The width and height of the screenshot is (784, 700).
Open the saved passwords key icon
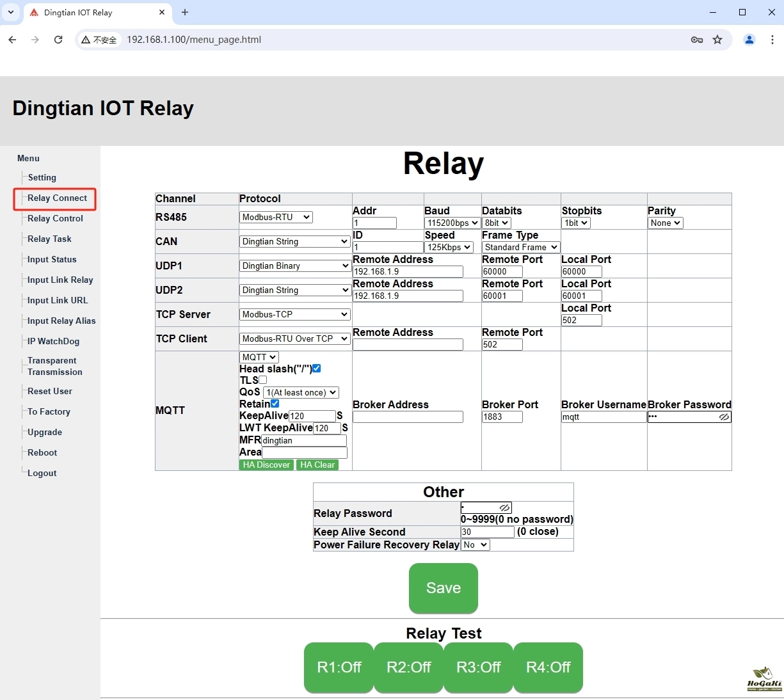(697, 40)
